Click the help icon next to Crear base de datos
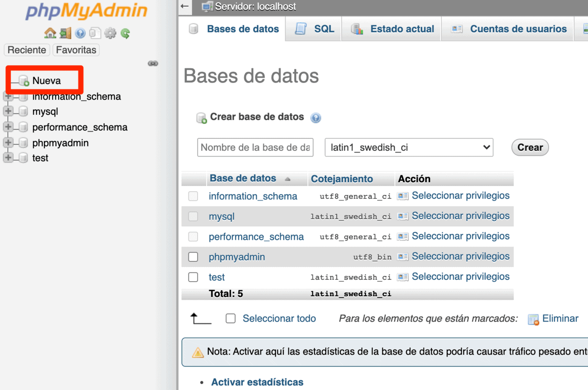 click(x=316, y=118)
